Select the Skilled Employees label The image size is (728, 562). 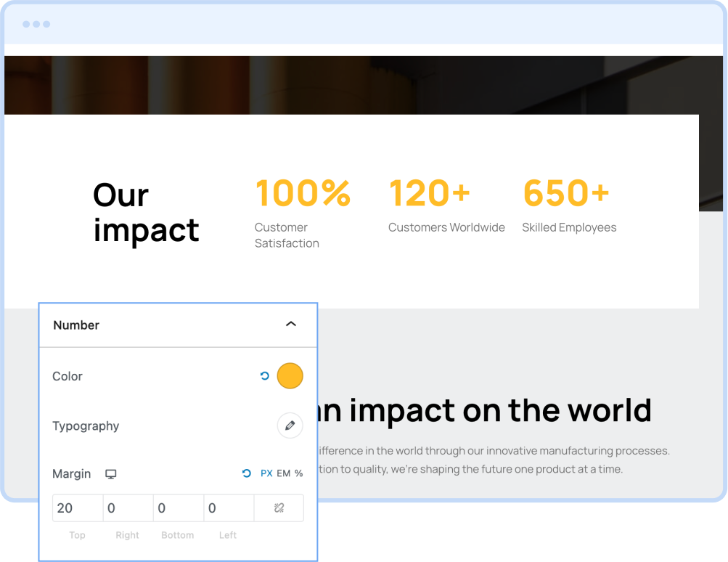[569, 227]
